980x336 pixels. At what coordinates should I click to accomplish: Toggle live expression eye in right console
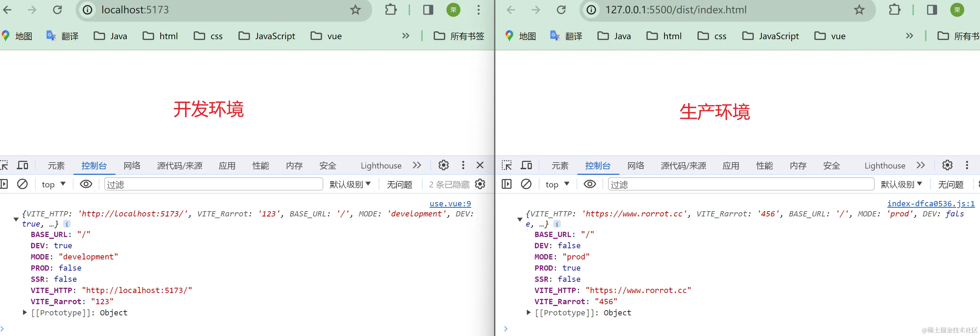pos(590,184)
